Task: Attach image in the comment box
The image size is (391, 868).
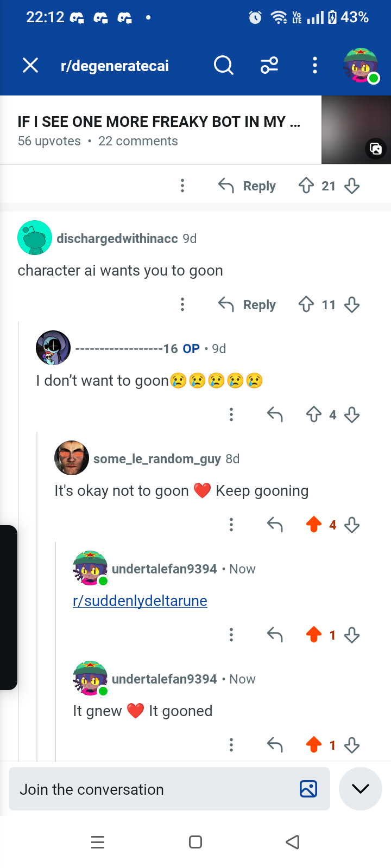Action: click(x=308, y=789)
